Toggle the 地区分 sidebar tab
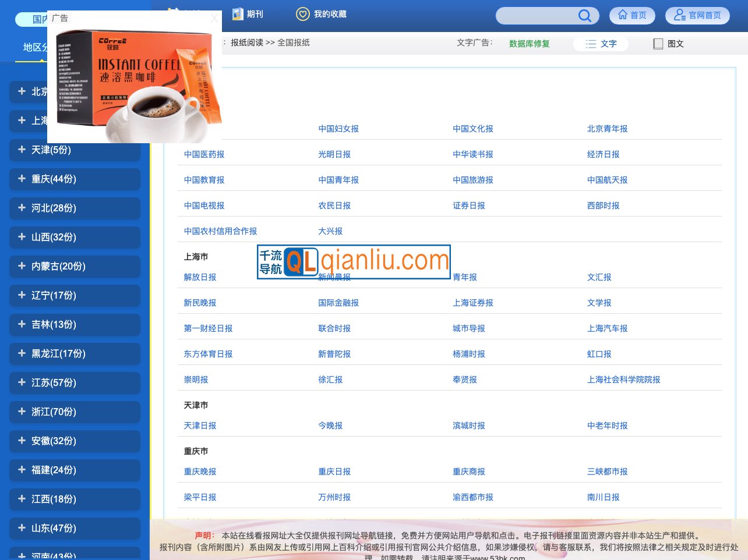The width and height of the screenshot is (748, 560). pyautogui.click(x=36, y=47)
